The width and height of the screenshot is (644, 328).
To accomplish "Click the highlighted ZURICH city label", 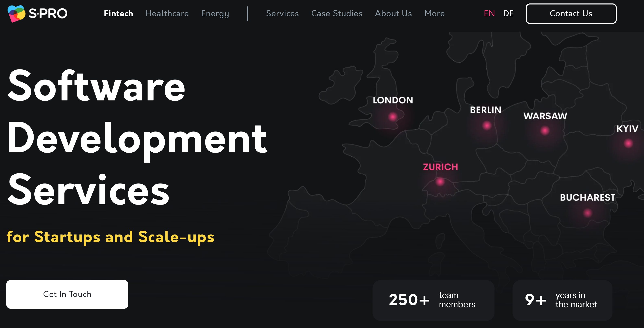I will (440, 167).
